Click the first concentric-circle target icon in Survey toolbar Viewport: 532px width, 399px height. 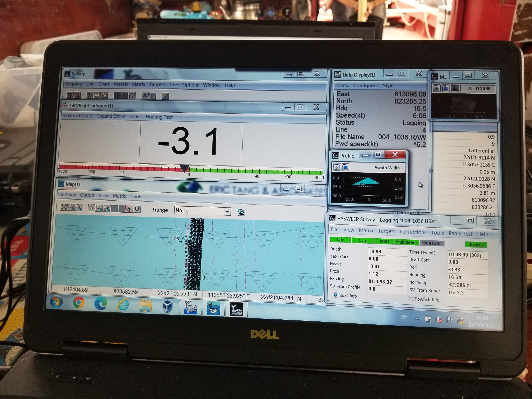point(97,96)
